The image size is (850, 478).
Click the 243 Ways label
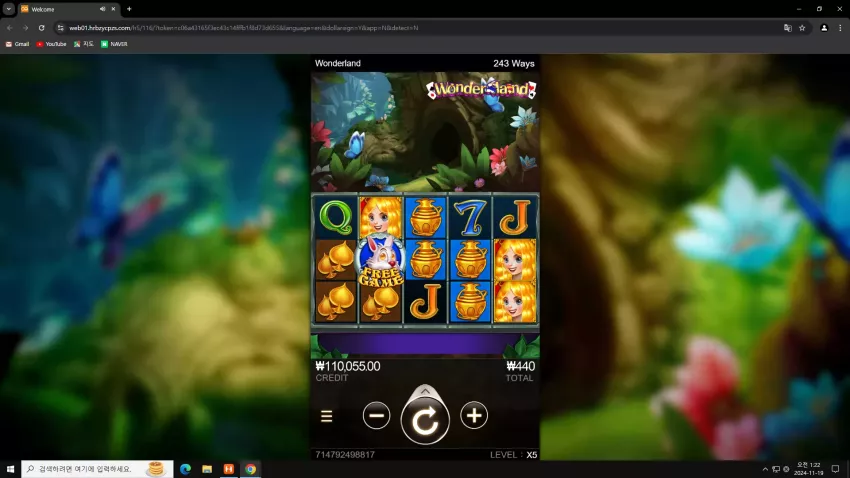(x=513, y=63)
